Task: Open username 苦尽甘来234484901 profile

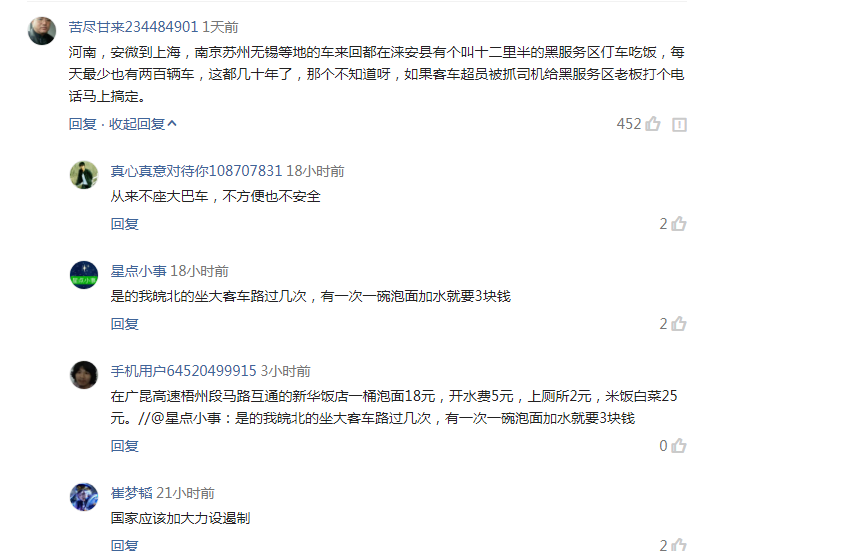Action: pos(133,27)
